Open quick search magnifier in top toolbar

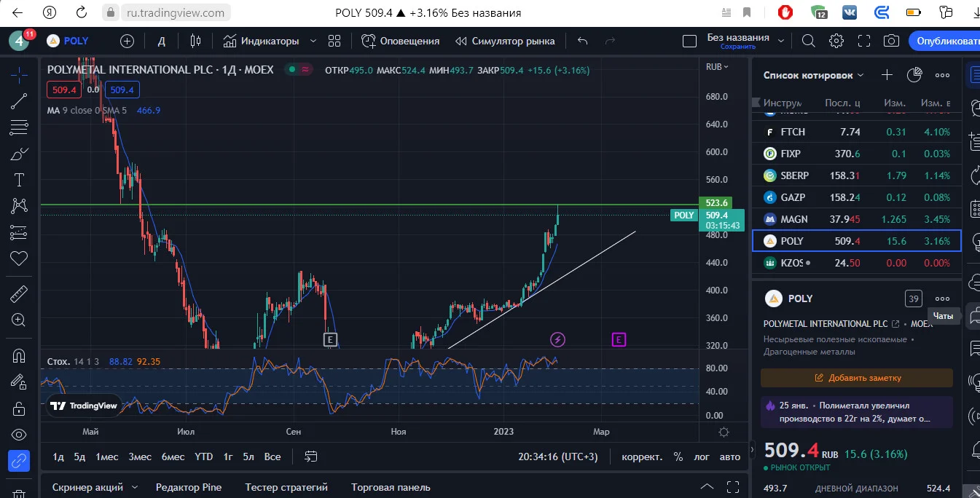[810, 41]
